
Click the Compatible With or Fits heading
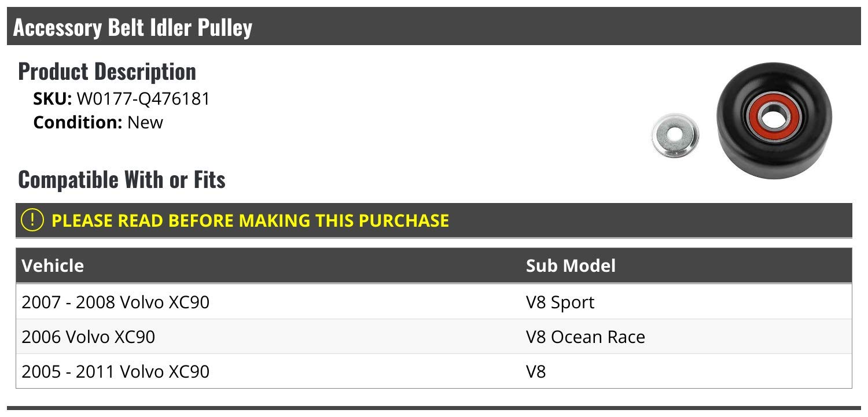[122, 180]
